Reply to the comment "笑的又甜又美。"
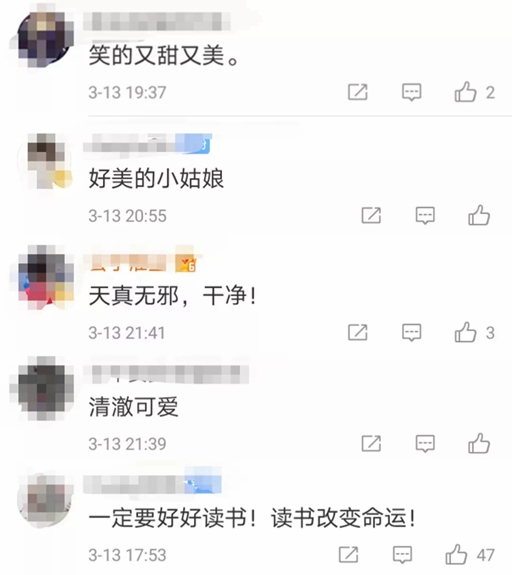Screen dimensions: 512x575 click(x=412, y=92)
